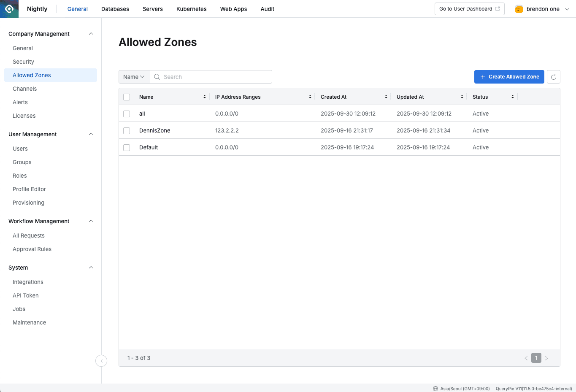Click the magnifier icon in the search bar

pos(157,77)
